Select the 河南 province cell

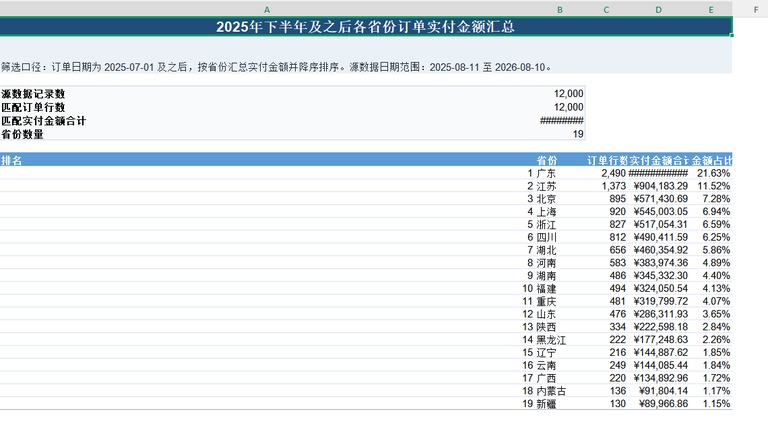click(x=560, y=262)
